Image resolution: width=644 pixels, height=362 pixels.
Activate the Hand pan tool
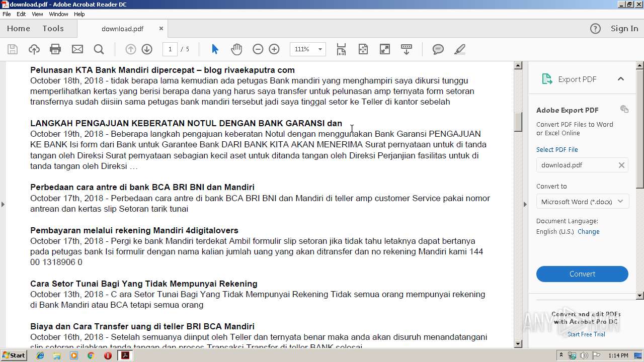click(236, 49)
